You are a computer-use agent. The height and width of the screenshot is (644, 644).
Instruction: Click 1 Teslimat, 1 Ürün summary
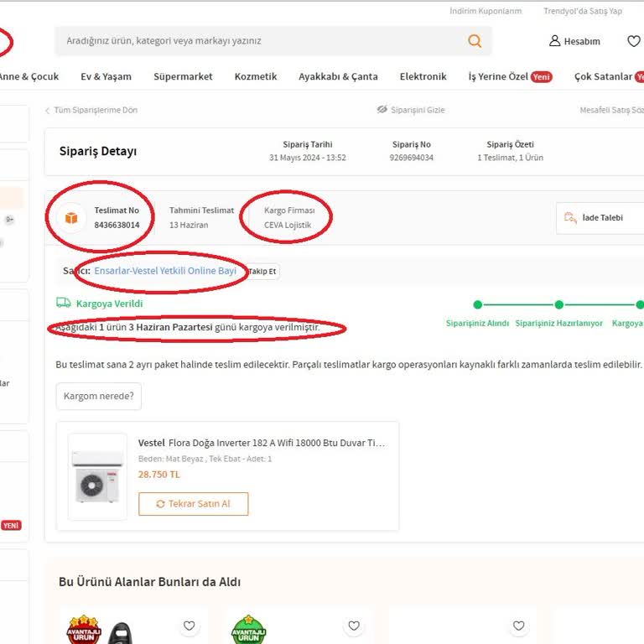[x=510, y=158]
